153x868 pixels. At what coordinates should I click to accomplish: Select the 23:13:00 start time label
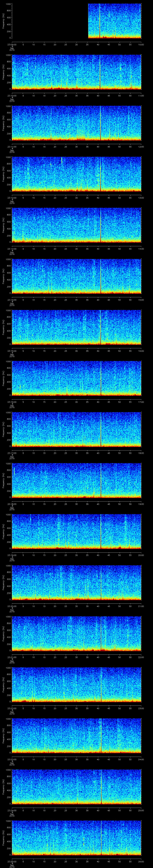point(12,249)
